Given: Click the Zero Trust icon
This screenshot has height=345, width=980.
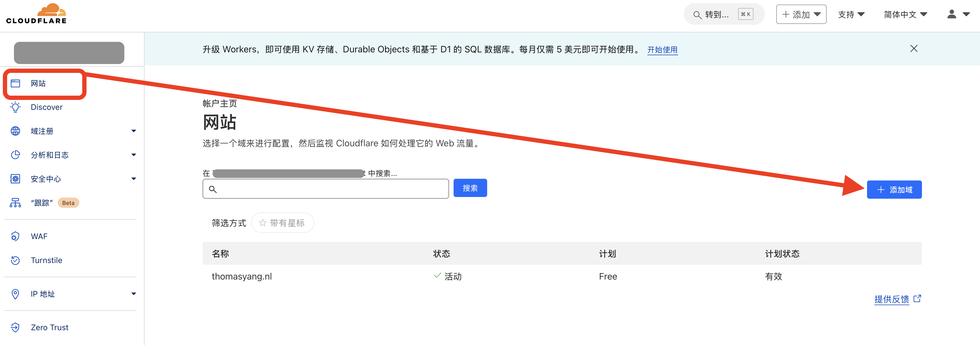Looking at the screenshot, I should tap(15, 328).
